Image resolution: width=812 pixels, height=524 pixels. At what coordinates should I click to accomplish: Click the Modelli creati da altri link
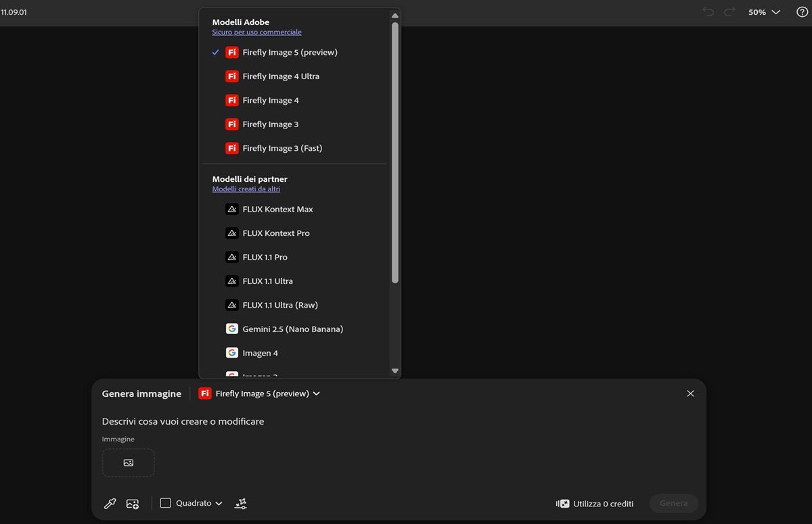click(x=246, y=189)
